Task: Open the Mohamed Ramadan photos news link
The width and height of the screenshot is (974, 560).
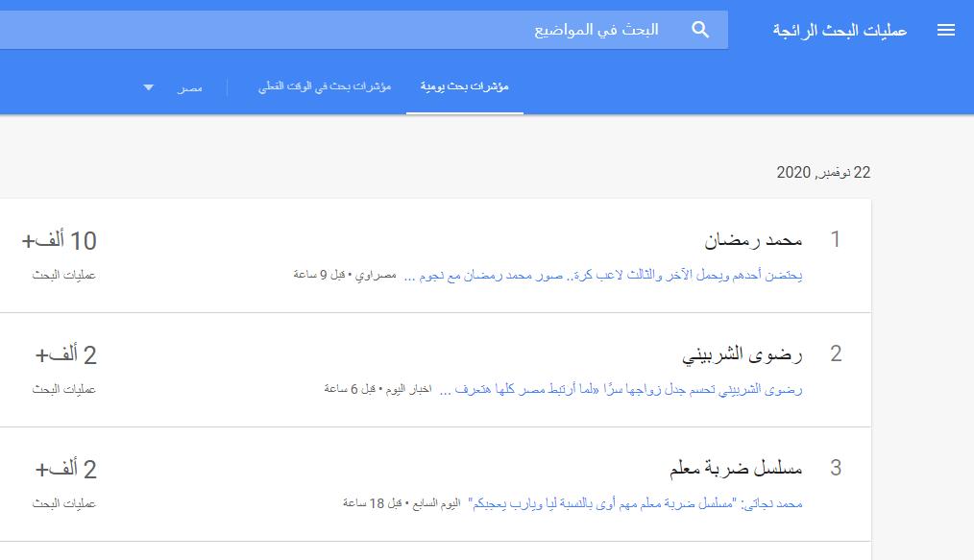Action: point(603,275)
